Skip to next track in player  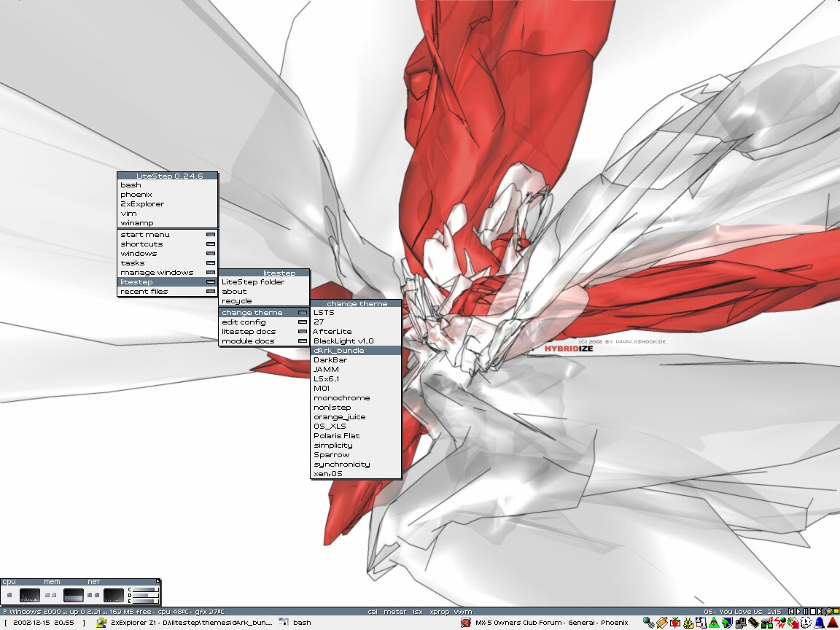(820, 612)
